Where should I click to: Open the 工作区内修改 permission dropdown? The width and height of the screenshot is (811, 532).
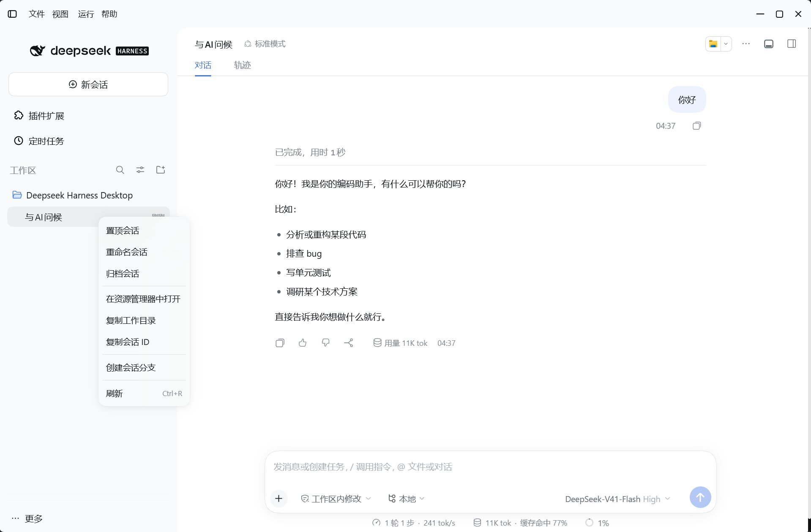[336, 499]
